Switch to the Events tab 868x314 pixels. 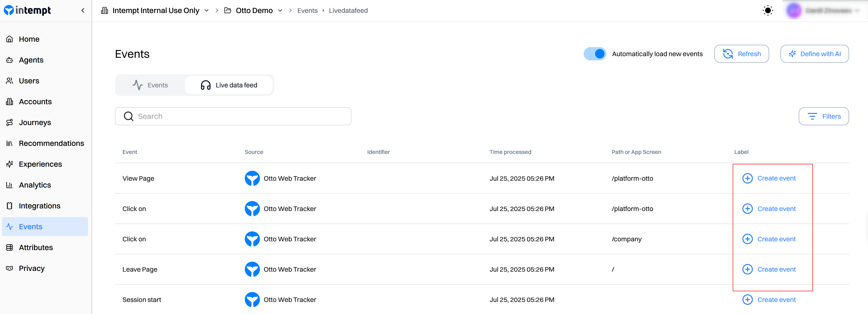coord(150,85)
